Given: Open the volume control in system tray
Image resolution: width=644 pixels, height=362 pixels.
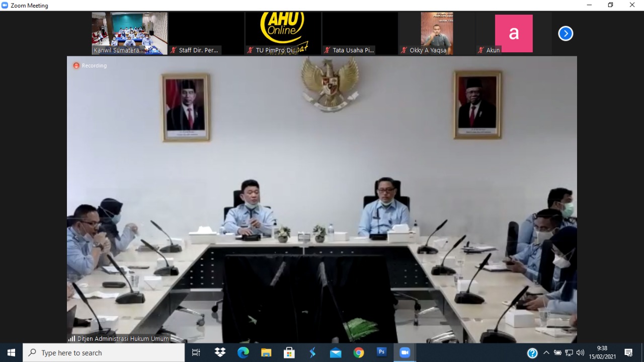Looking at the screenshot, I should 580,353.
